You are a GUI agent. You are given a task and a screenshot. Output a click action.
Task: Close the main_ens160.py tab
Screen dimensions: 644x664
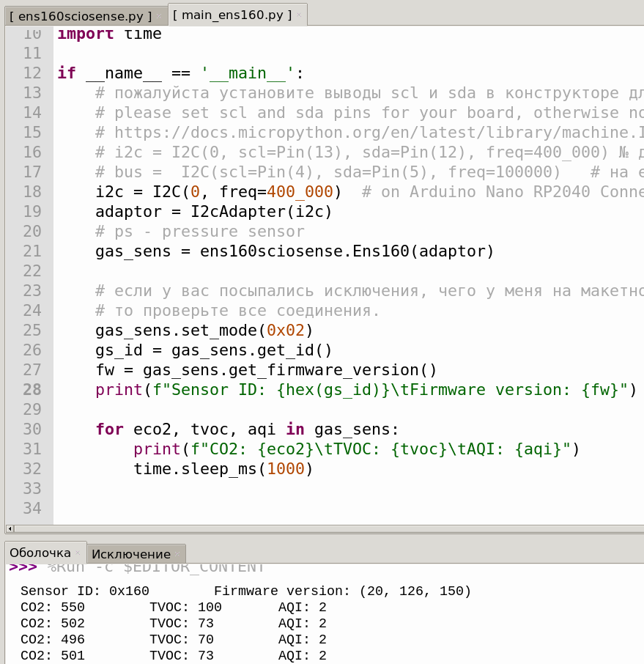(299, 15)
